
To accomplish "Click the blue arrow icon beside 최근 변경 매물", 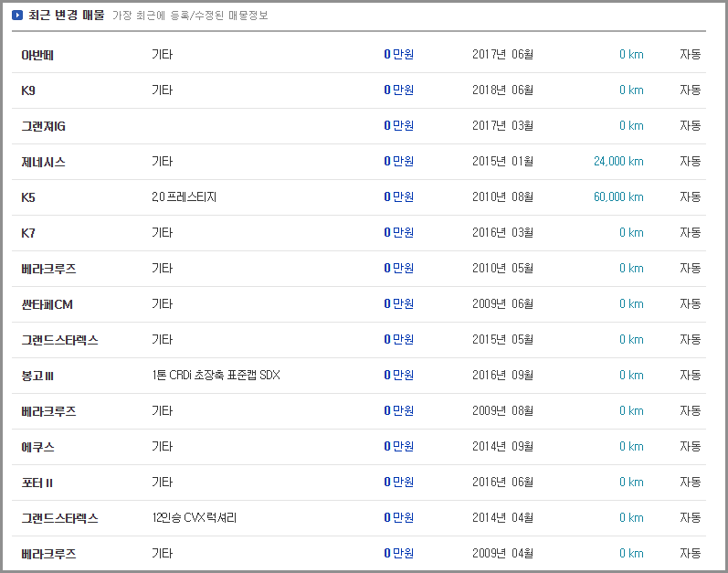I will 17,16.
